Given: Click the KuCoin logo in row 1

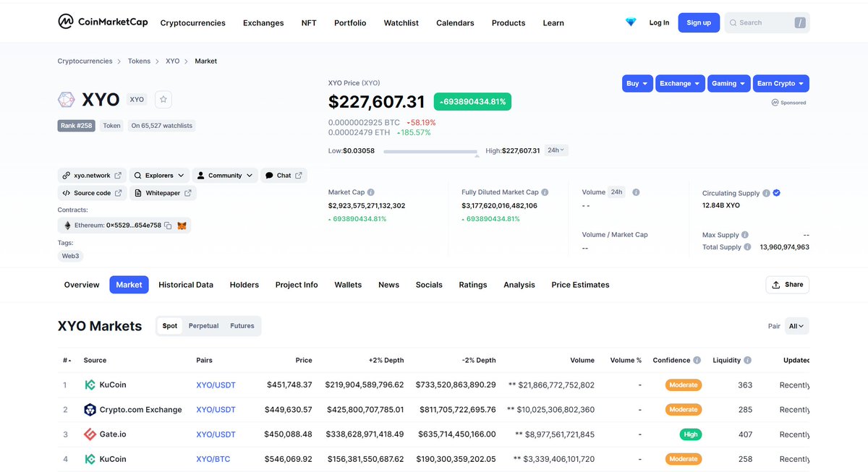Looking at the screenshot, I should (90, 385).
